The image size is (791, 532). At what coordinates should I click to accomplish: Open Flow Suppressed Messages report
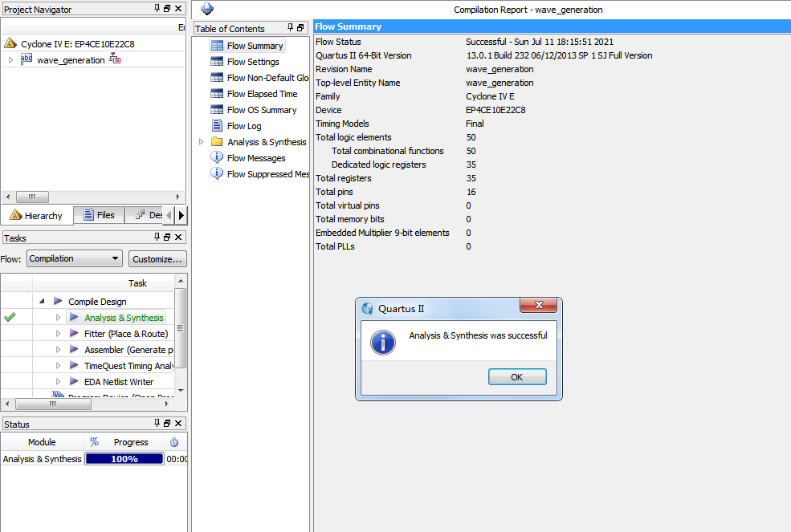point(268,174)
